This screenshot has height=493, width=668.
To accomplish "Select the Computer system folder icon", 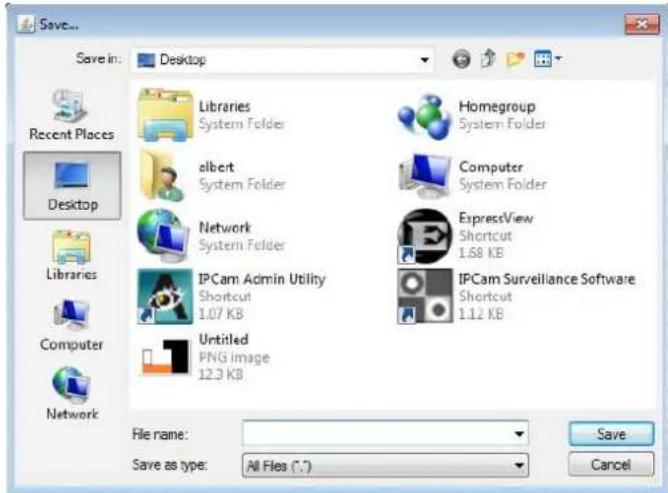I will click(425, 176).
